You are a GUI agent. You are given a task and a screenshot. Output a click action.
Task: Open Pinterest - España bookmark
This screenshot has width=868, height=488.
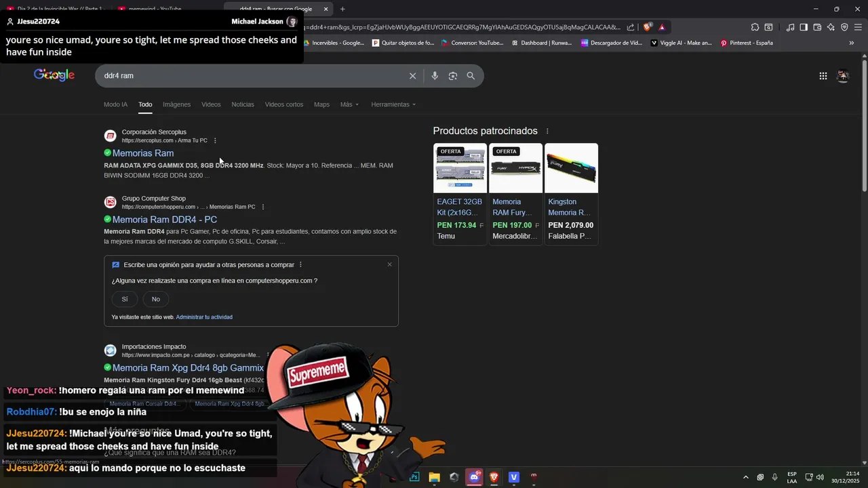[747, 43]
